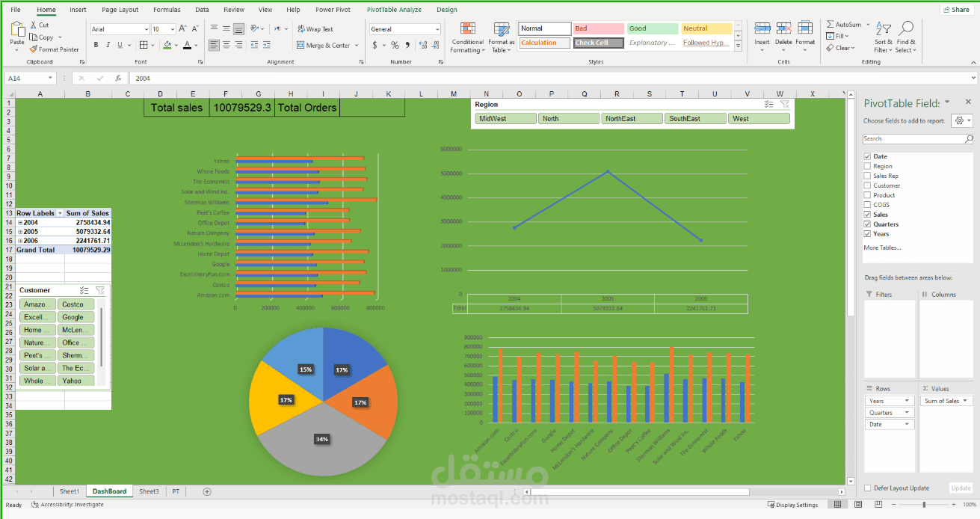Open the Merge & Center dropdown arrow
Screen dimensions: 980x519
(x=357, y=46)
